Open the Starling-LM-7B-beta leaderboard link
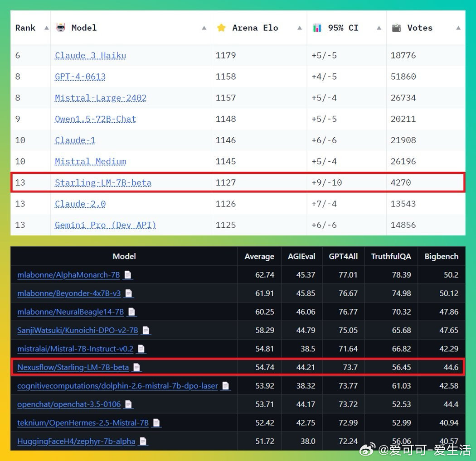The height and width of the screenshot is (461, 476). 103,182
